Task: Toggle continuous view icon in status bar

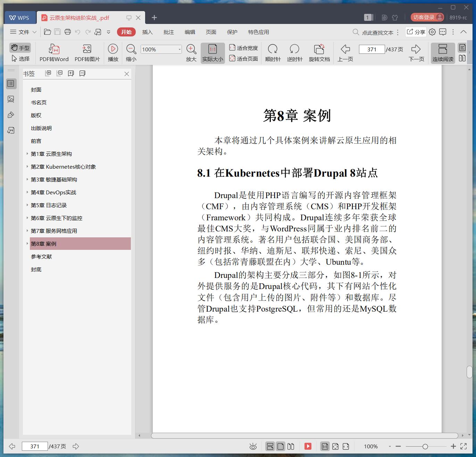Action: click(270, 446)
